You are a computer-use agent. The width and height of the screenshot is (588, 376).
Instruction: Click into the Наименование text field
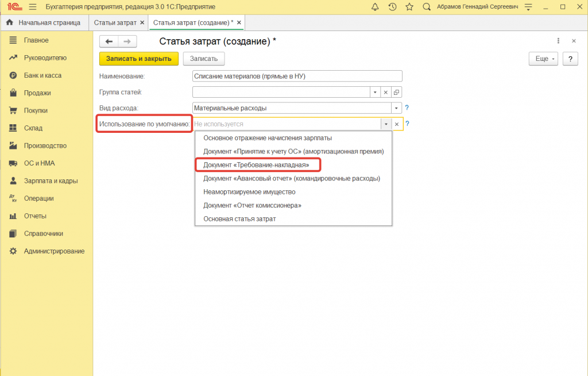[x=297, y=76]
